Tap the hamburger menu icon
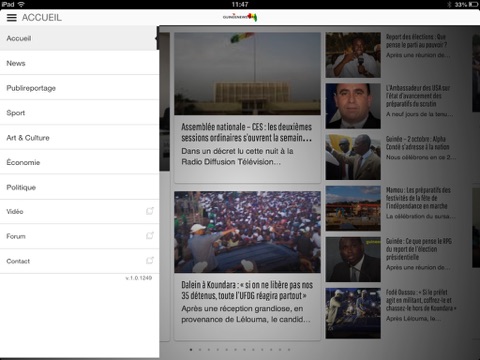480x360 pixels. point(12,18)
